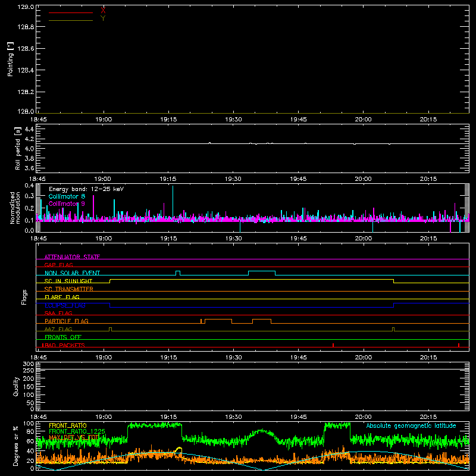The image size is (476, 476).
Task: Click 'Energy band: 12-25 keV' label
Action: point(86,189)
